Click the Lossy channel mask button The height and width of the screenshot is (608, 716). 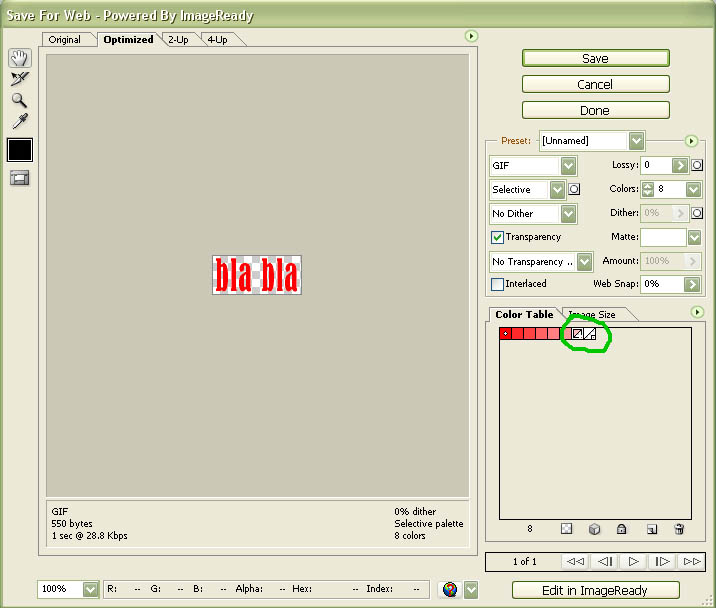point(697,165)
